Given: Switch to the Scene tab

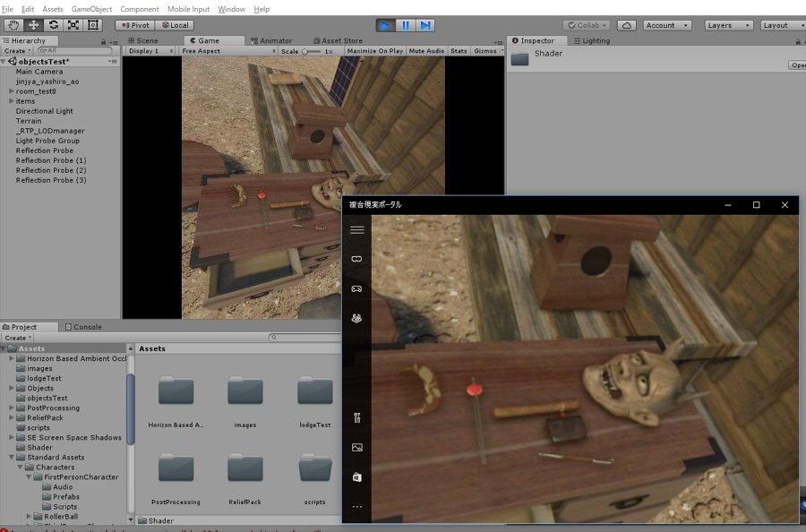Looking at the screenshot, I should (146, 40).
